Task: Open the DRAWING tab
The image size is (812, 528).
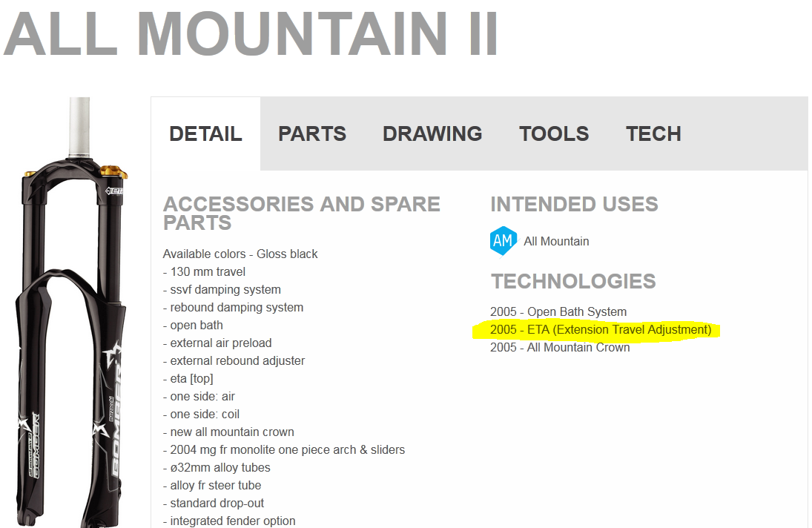Action: pos(432,133)
